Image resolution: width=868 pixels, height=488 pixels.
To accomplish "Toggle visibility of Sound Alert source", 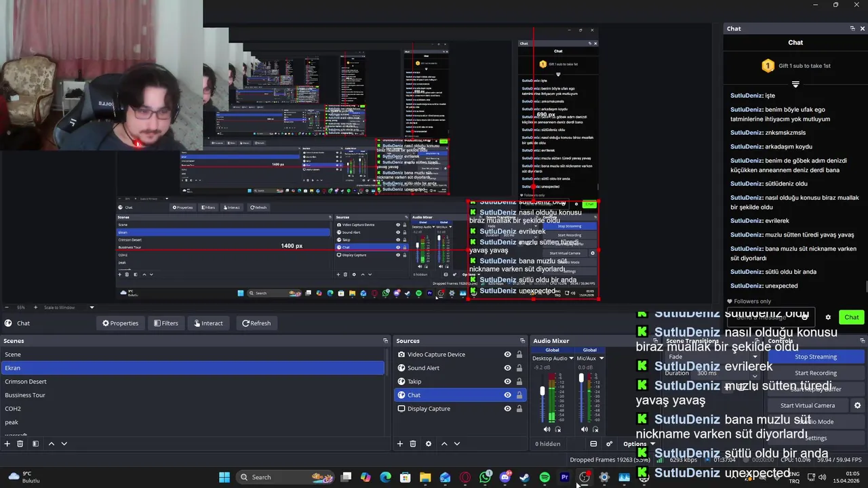I will point(507,368).
